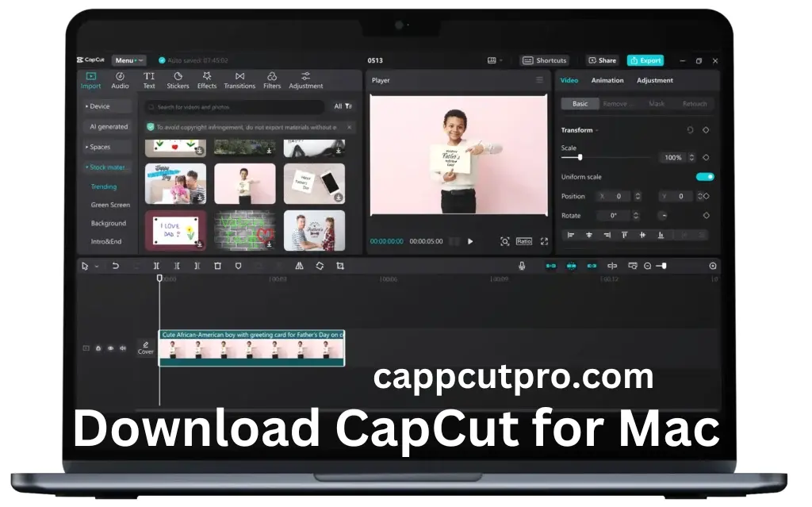Click the undo arrow in timeline toolbar

click(x=116, y=266)
